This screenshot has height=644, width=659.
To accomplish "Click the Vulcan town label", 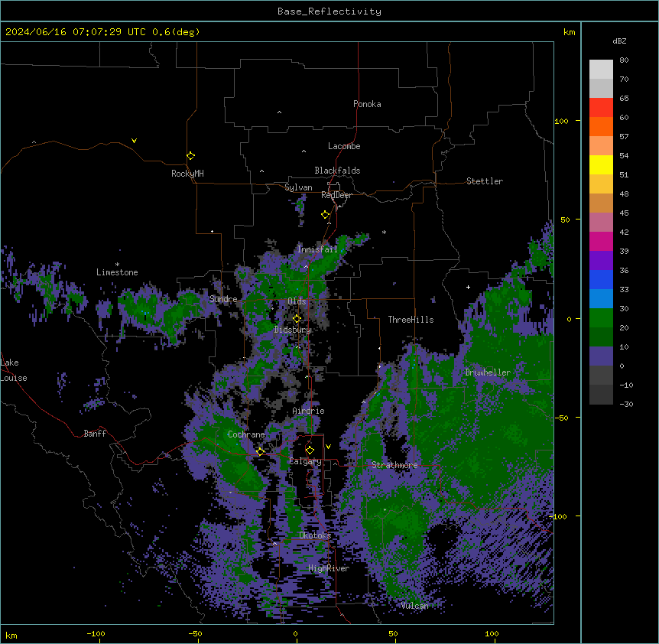I will 414,606.
